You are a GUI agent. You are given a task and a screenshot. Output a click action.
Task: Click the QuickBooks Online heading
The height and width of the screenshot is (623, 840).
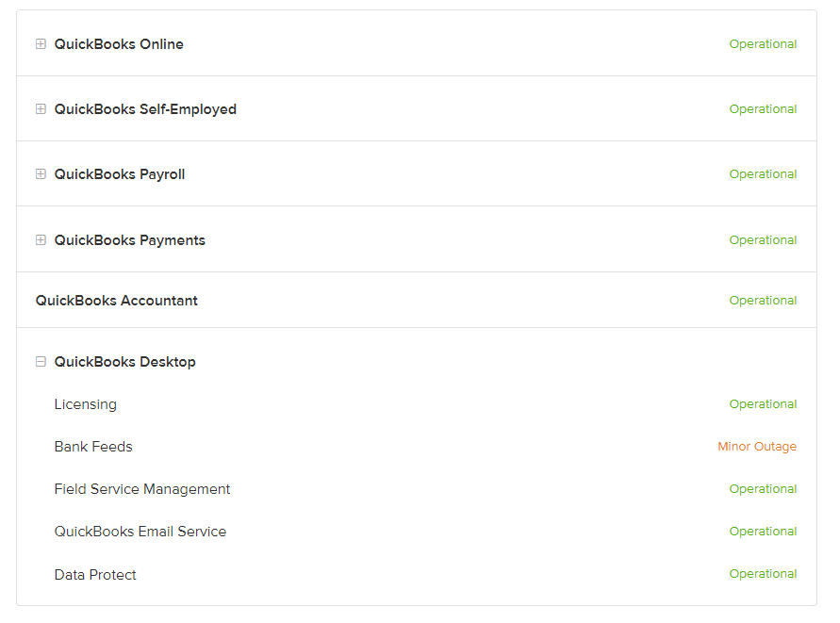tap(119, 44)
